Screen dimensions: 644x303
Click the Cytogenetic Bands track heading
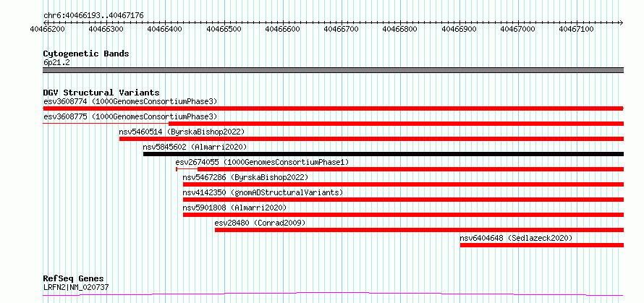pos(86,54)
